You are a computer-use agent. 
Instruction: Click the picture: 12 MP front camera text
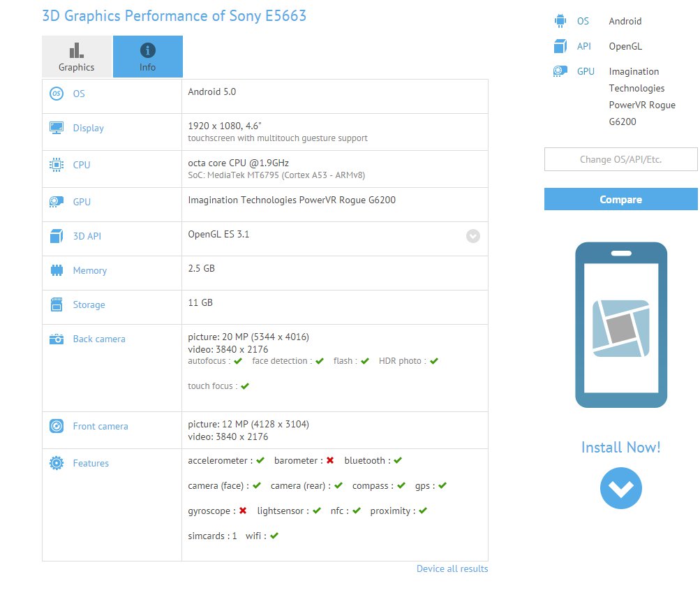(x=248, y=424)
